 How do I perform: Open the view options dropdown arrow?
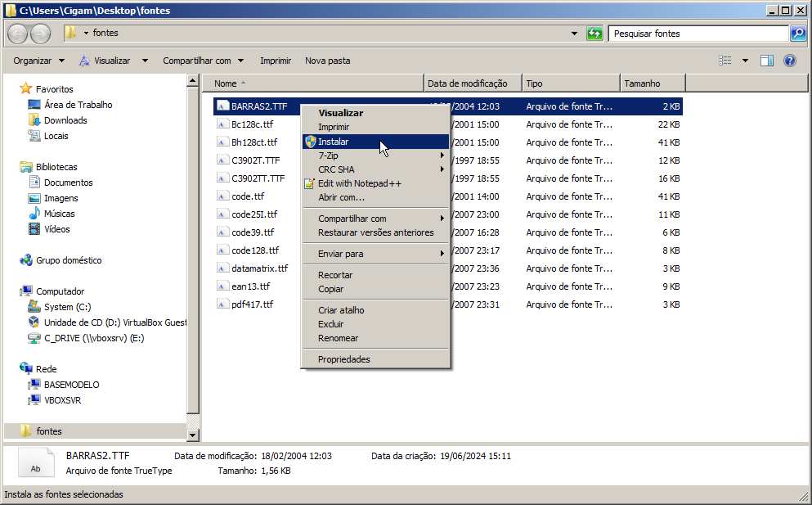pos(745,61)
